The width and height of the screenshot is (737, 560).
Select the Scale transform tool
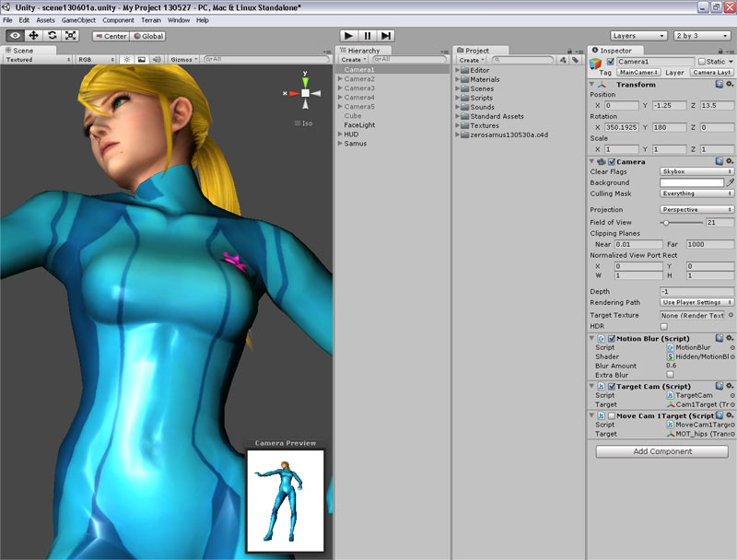coord(70,36)
